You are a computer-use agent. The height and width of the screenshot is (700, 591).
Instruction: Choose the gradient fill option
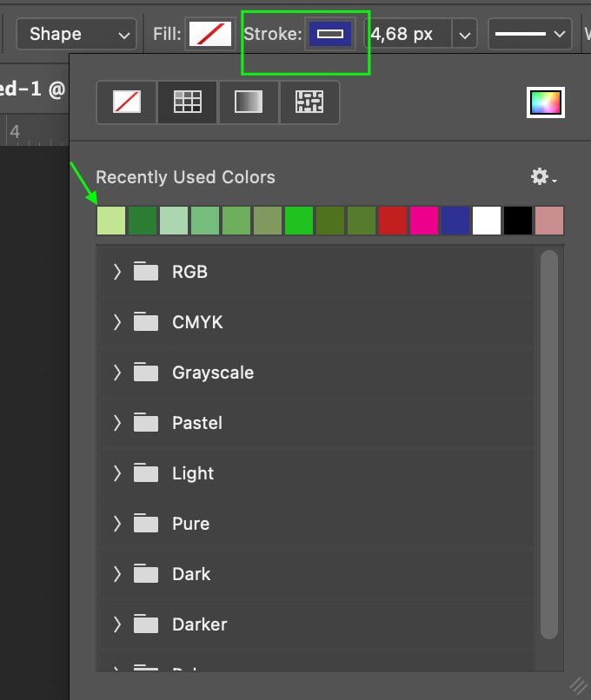pos(248,102)
